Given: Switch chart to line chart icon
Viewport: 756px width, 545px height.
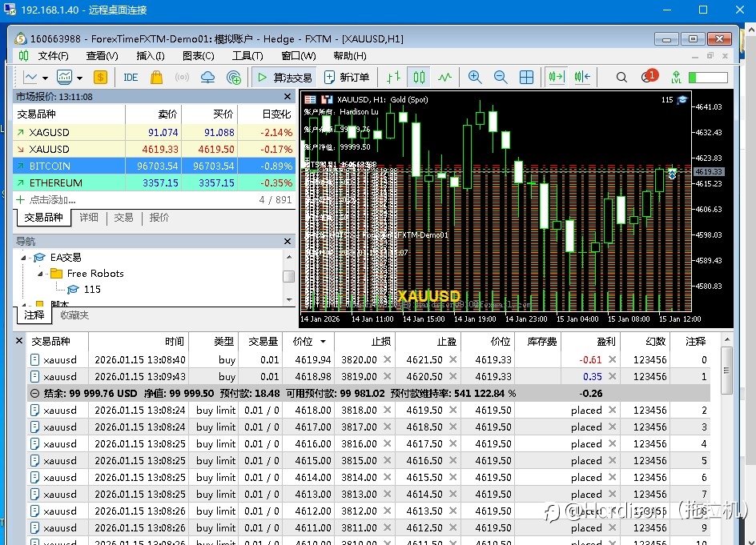Looking at the screenshot, I should 444,78.
